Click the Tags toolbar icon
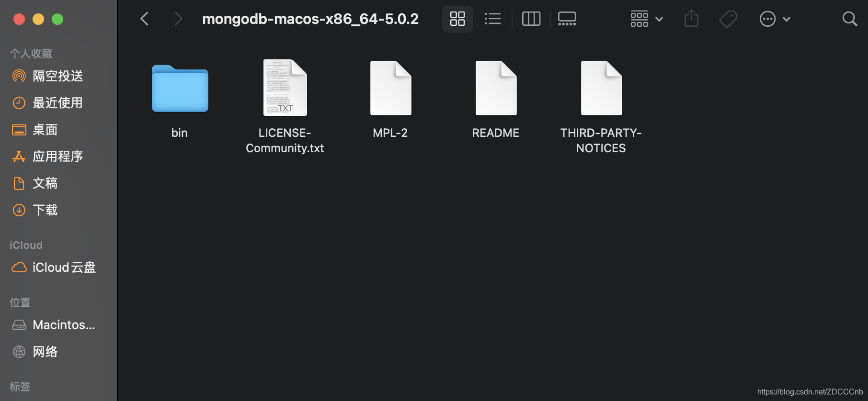868x401 pixels. 728,19
